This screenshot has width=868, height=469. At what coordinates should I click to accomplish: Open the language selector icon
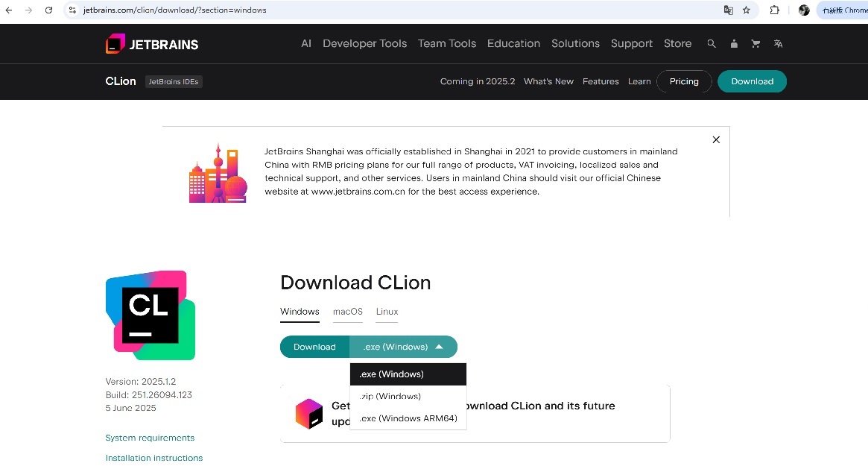(778, 44)
